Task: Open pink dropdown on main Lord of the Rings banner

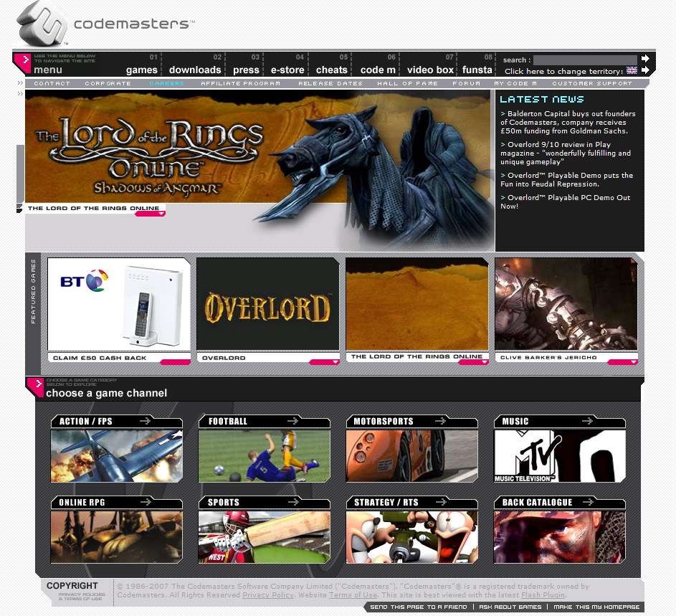Action: coord(150,214)
